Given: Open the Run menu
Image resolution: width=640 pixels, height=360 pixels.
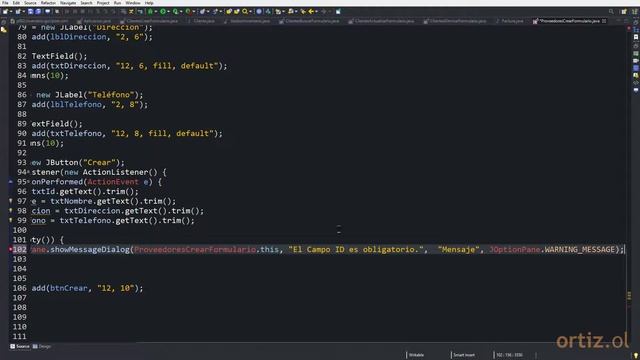Looking at the screenshot, I should click(117, 3).
